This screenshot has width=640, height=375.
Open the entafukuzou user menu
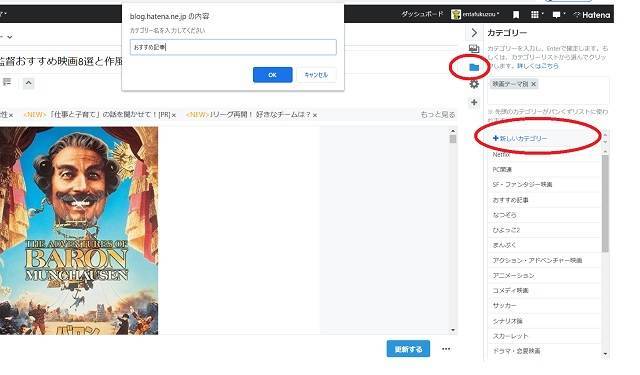coord(475,14)
